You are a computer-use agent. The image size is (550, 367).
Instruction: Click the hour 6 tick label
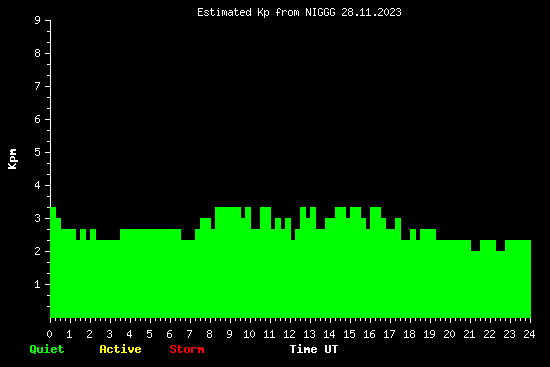[x=169, y=334]
